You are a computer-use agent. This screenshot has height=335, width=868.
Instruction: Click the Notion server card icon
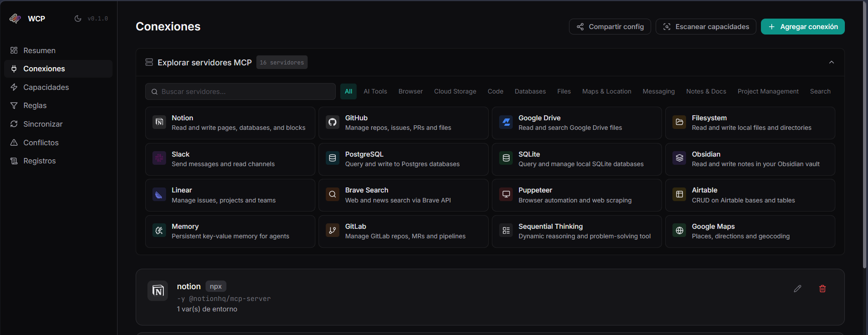159,122
